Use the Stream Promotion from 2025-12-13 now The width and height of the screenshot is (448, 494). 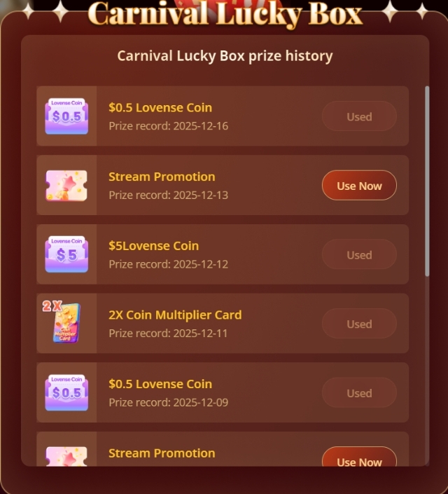coord(359,185)
